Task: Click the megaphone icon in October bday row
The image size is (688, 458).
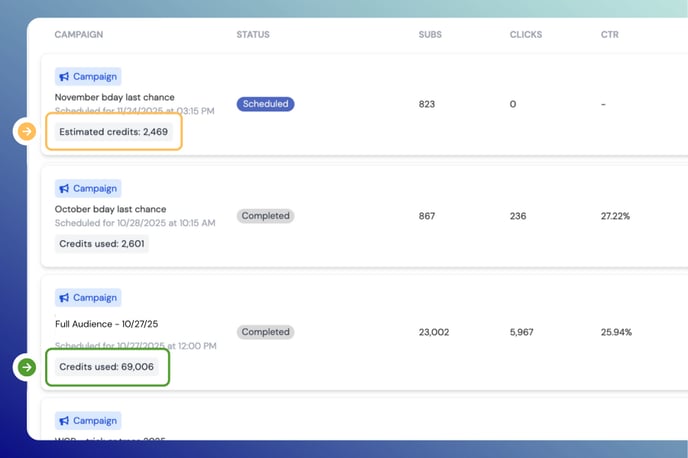Action: (x=64, y=189)
